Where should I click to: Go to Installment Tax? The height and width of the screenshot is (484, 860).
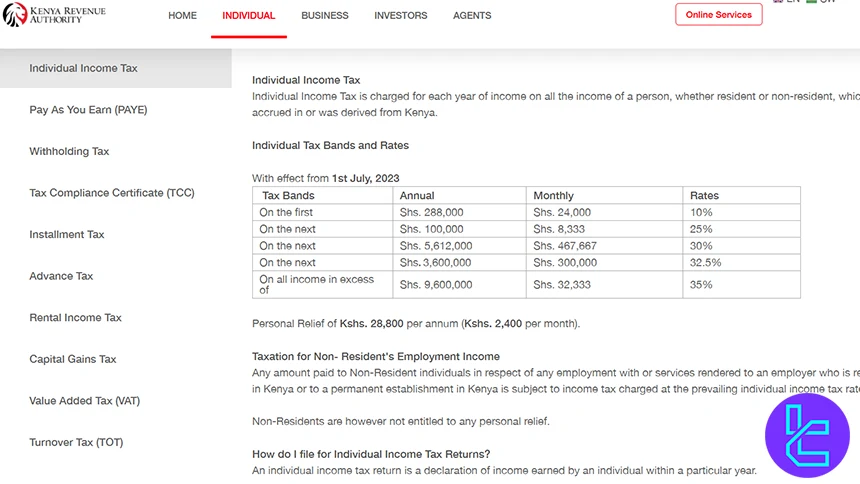pos(66,234)
